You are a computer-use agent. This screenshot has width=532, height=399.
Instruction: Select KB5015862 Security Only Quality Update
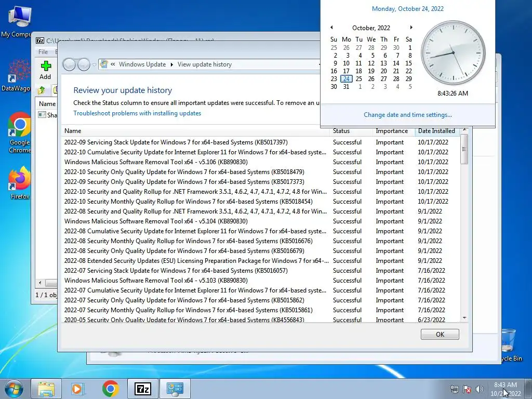click(260, 300)
